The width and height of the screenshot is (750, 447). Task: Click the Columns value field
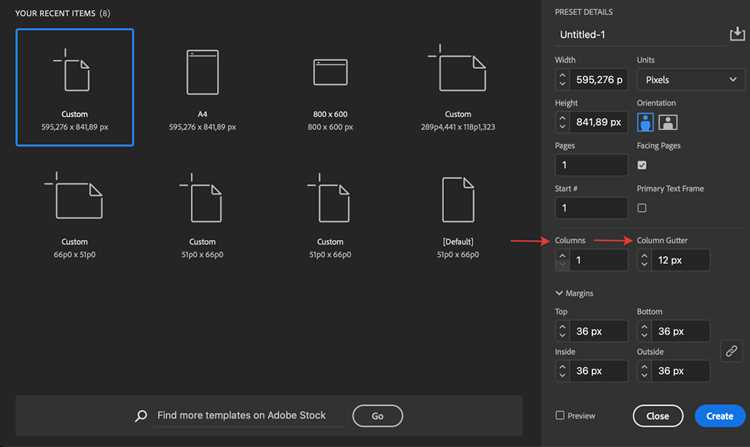599,261
